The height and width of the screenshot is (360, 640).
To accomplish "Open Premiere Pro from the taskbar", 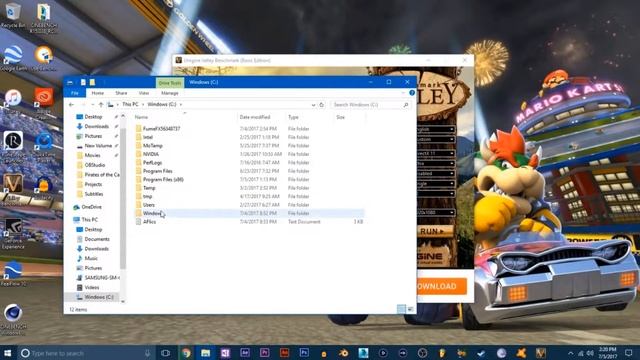I will pyautogui.click(x=264, y=353).
